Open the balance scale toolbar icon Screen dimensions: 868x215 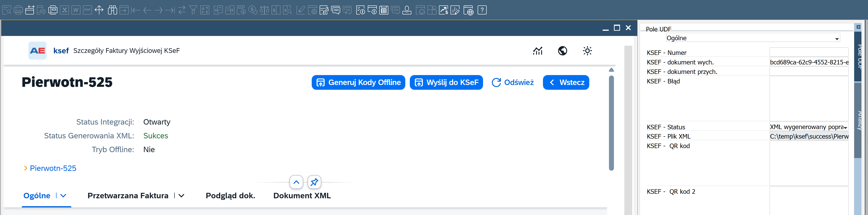(264, 10)
